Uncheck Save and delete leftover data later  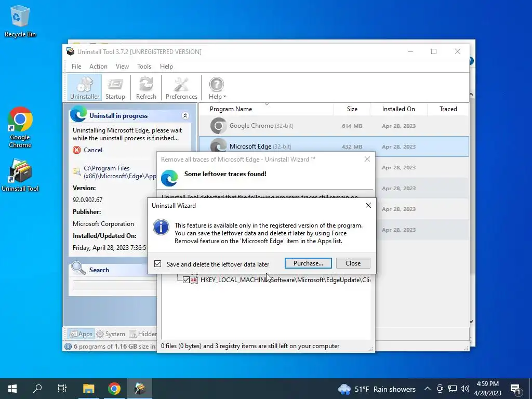click(158, 263)
